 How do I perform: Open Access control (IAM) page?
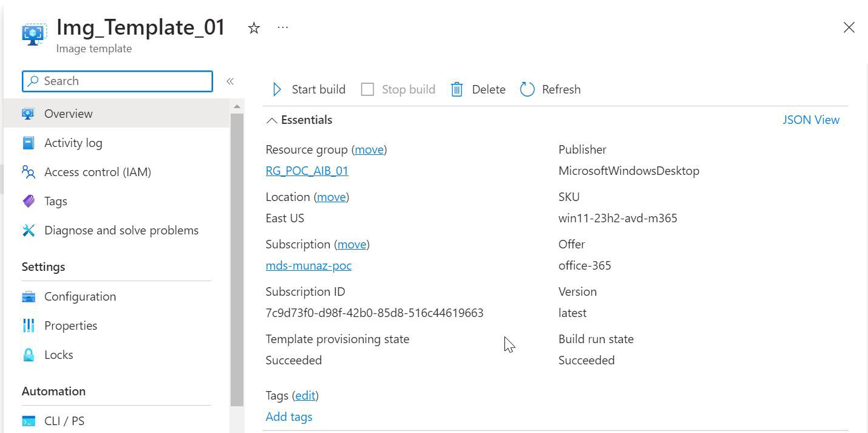point(97,172)
